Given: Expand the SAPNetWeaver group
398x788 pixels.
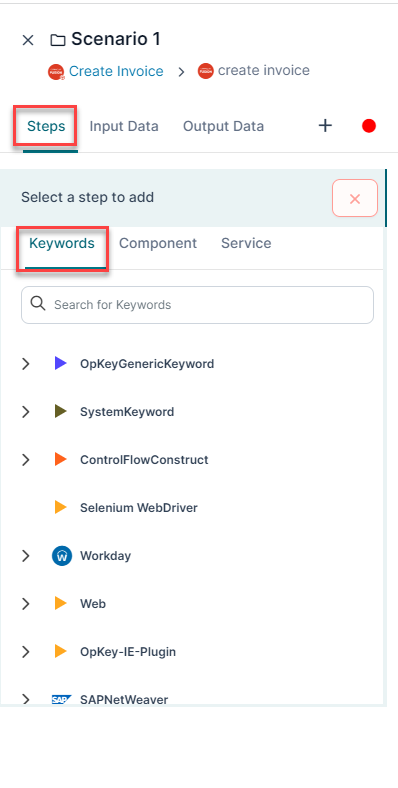Looking at the screenshot, I should tap(26, 699).
